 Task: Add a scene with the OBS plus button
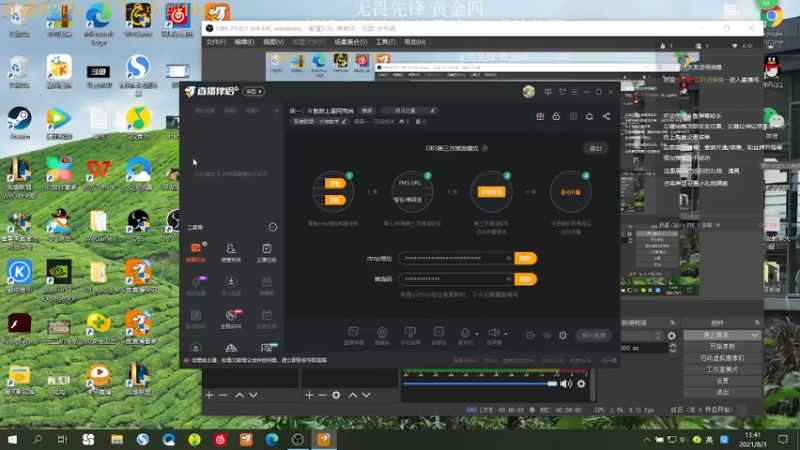pos(210,395)
